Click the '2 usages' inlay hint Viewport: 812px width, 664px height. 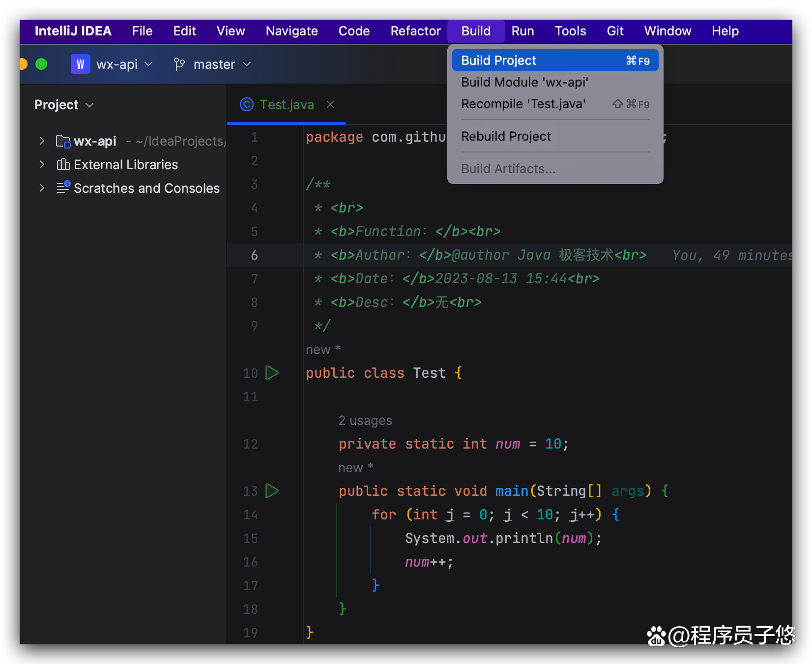[365, 421]
